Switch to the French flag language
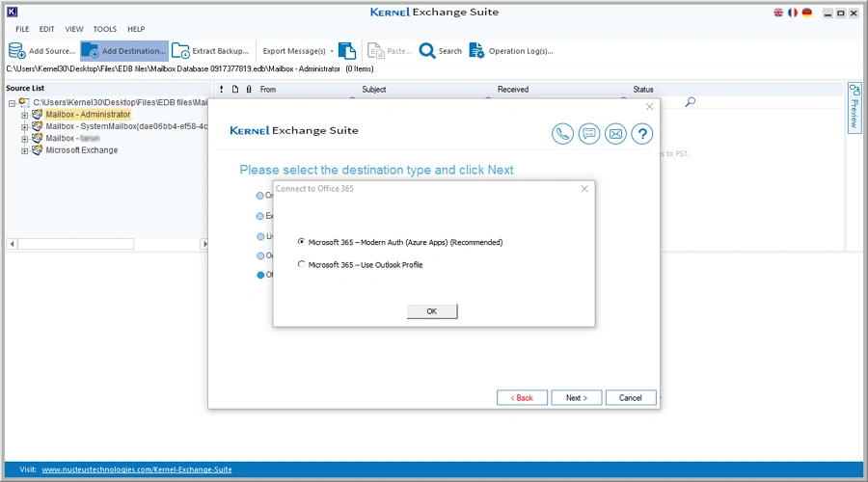The height and width of the screenshot is (482, 868). tap(793, 13)
